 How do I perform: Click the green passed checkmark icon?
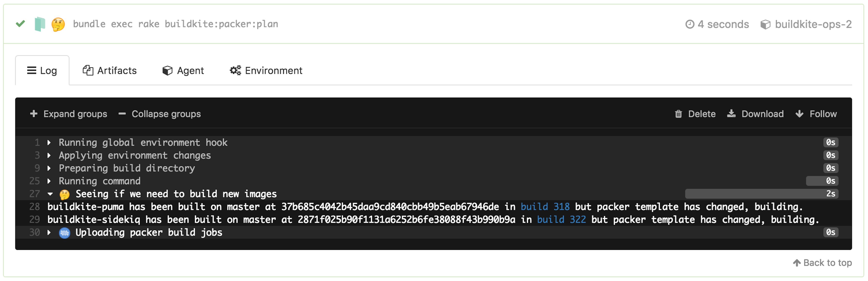[21, 24]
